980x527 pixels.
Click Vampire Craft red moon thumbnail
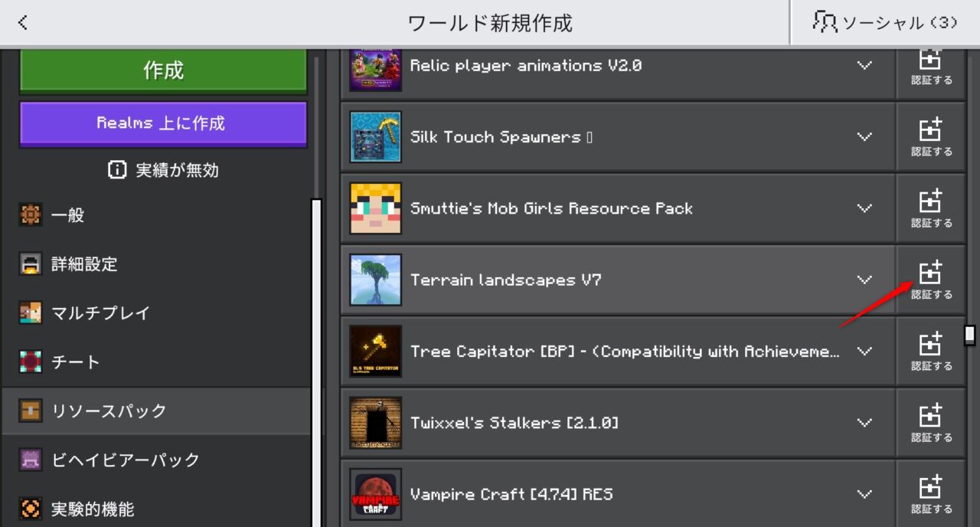(375, 494)
